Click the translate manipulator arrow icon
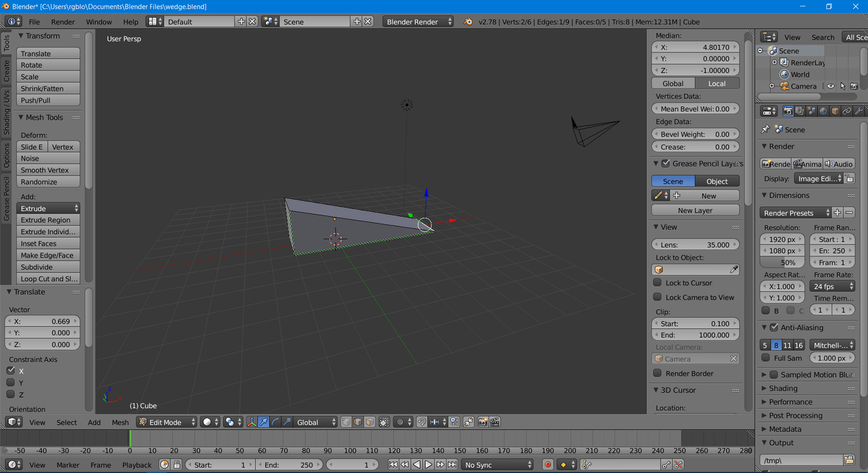Image resolution: width=868 pixels, height=473 pixels. click(x=263, y=422)
